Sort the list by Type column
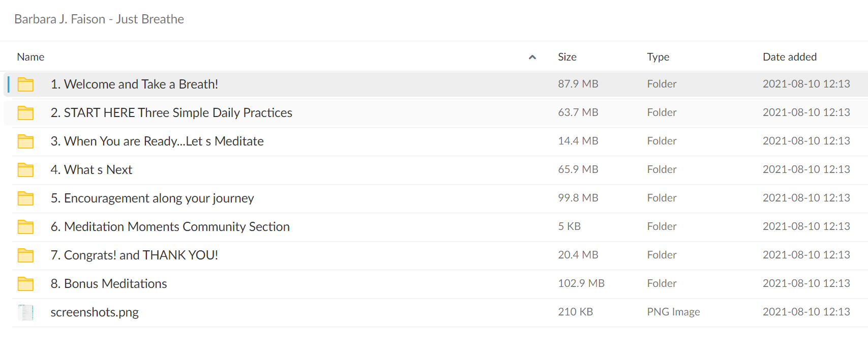Image resolution: width=868 pixels, height=348 pixels. pyautogui.click(x=658, y=57)
